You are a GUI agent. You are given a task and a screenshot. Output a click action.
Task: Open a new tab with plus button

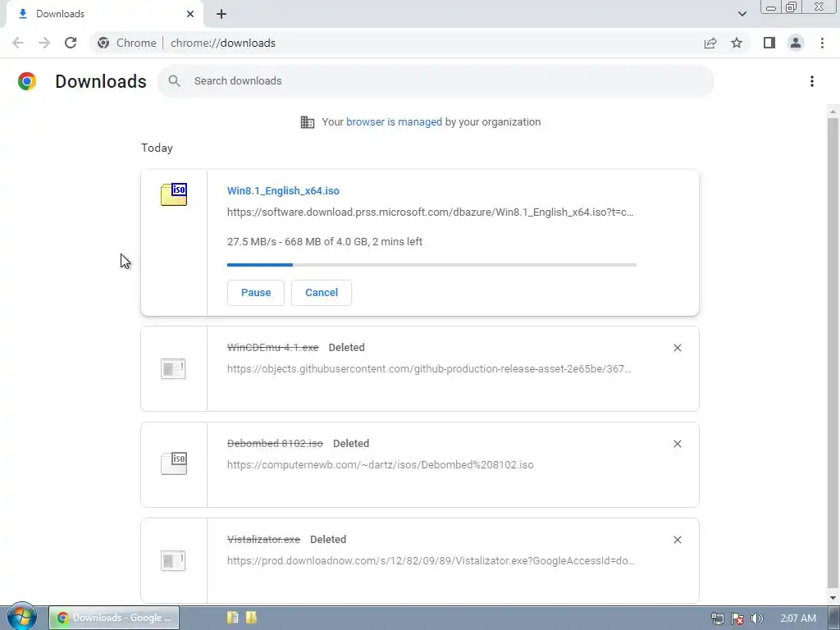221,14
